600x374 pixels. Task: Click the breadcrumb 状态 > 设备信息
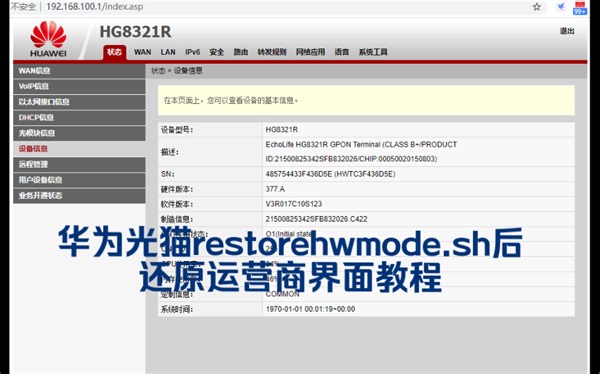point(177,71)
